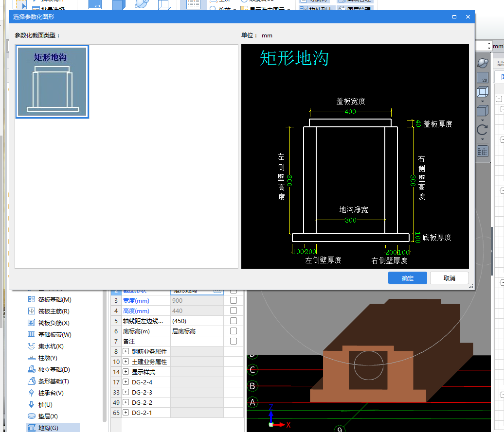Tick the checkbox in 高度(mm) row
The image size is (504, 432).
point(234,311)
